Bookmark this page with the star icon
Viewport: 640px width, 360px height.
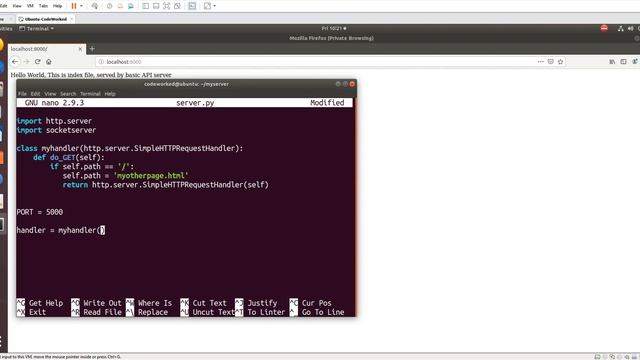point(560,62)
